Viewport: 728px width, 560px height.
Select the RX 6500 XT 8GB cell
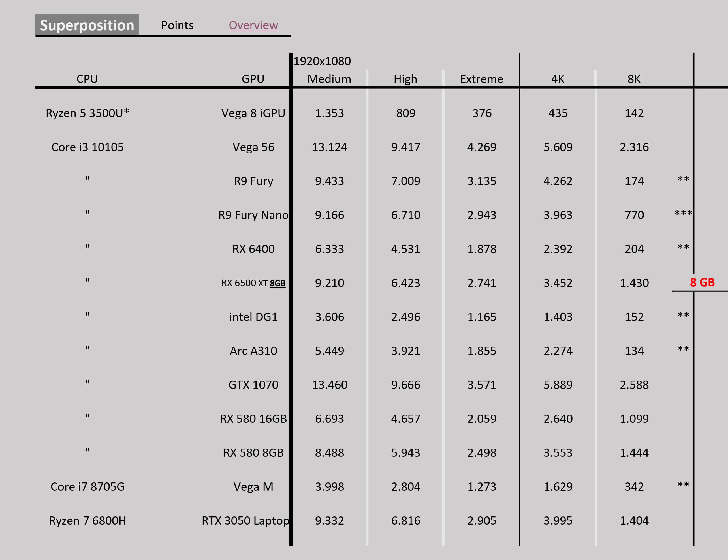coord(253,283)
